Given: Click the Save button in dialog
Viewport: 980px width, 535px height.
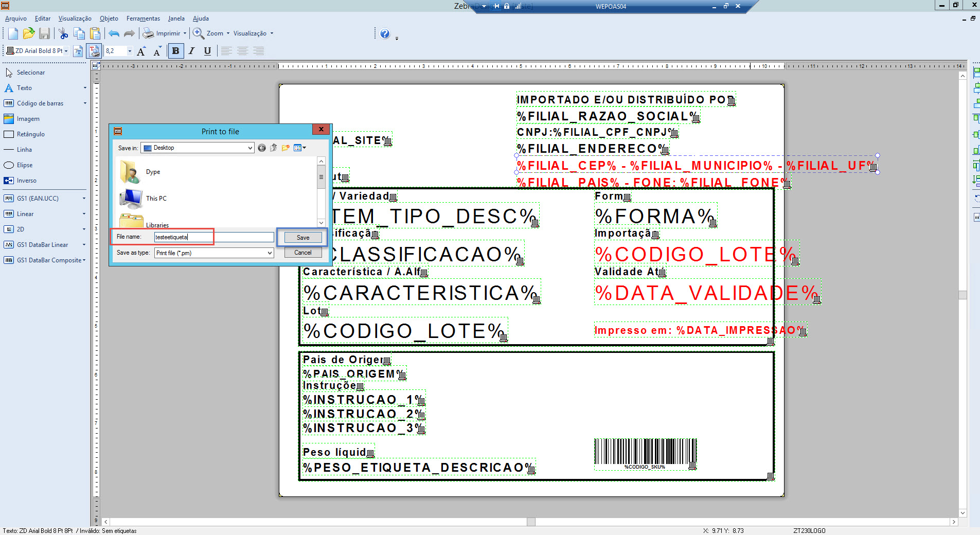Looking at the screenshot, I should point(303,238).
